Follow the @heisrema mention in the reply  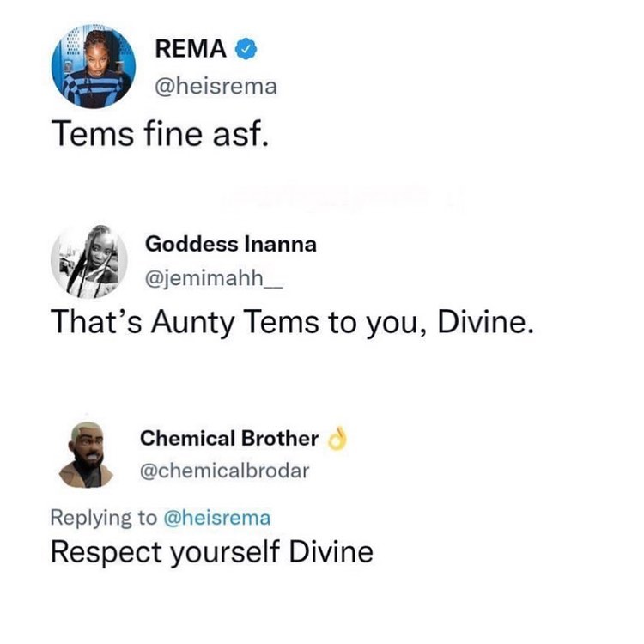tap(216, 517)
